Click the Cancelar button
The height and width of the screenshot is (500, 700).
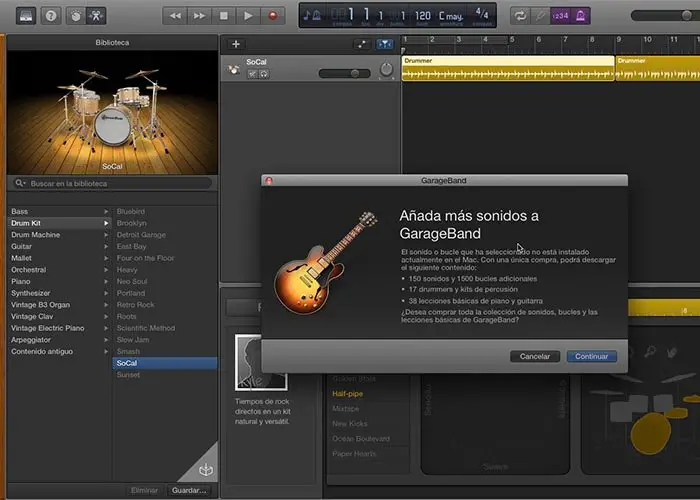click(535, 356)
